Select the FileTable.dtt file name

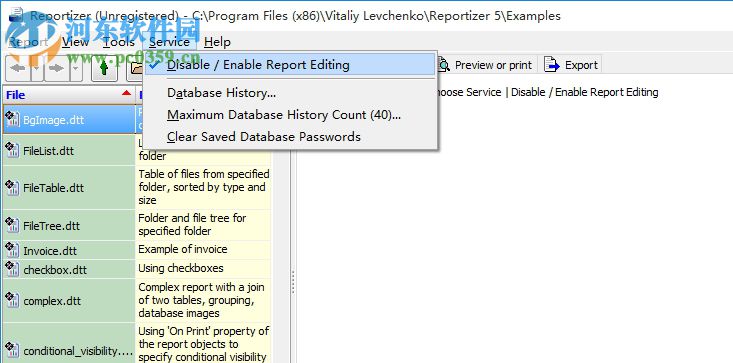(x=53, y=188)
